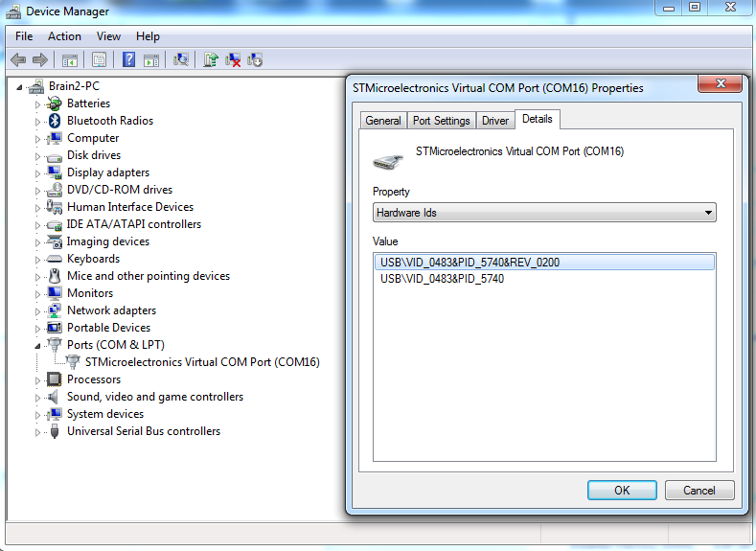
Task: Click Cancel in the Properties dialog
Action: point(699,491)
